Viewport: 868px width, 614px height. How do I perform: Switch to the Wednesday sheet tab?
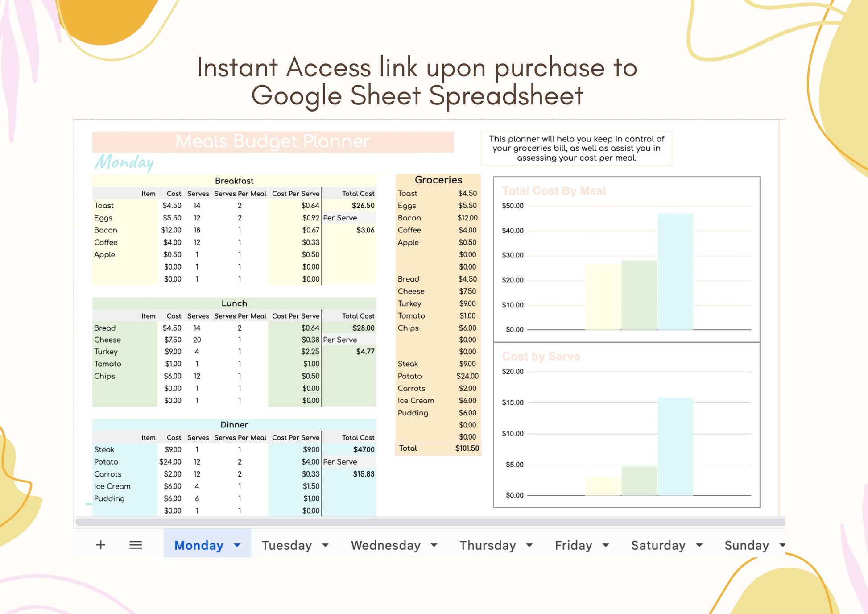tap(385, 545)
